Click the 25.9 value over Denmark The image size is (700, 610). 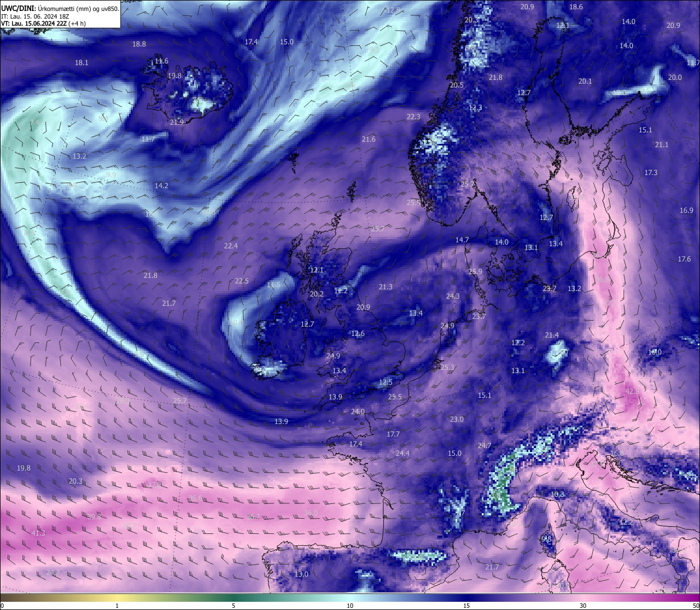475,271
